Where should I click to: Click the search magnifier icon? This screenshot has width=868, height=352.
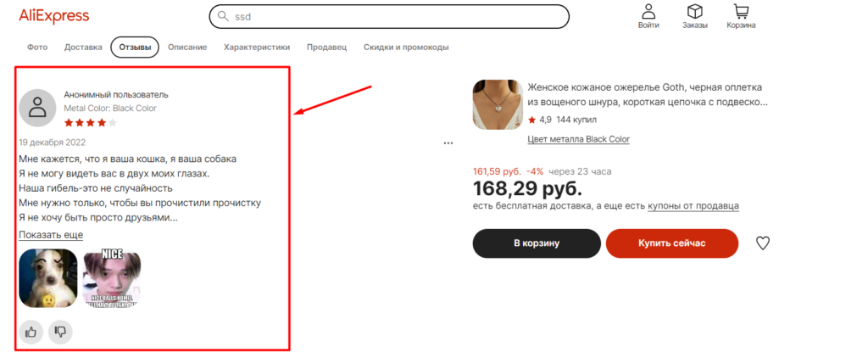(223, 17)
